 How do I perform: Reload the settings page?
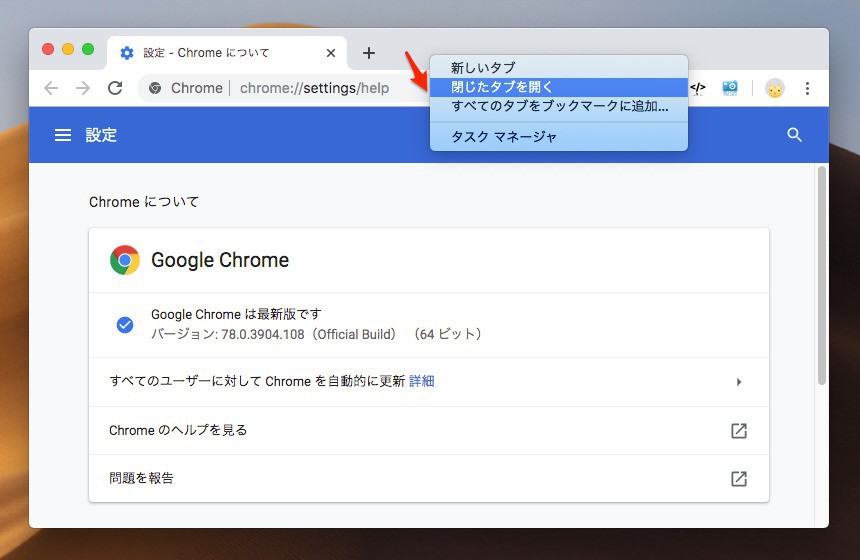[x=115, y=88]
